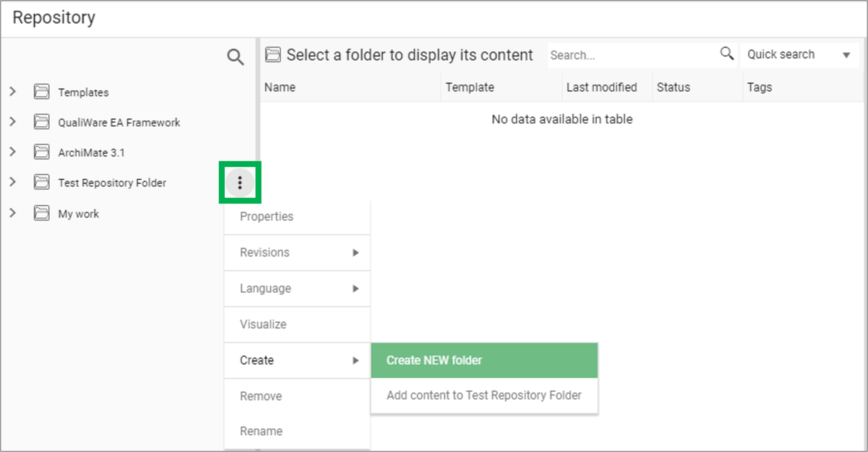The height and width of the screenshot is (452, 868).
Task: Open the three-dot options menu for Test Repository Folder
Action: [x=240, y=183]
